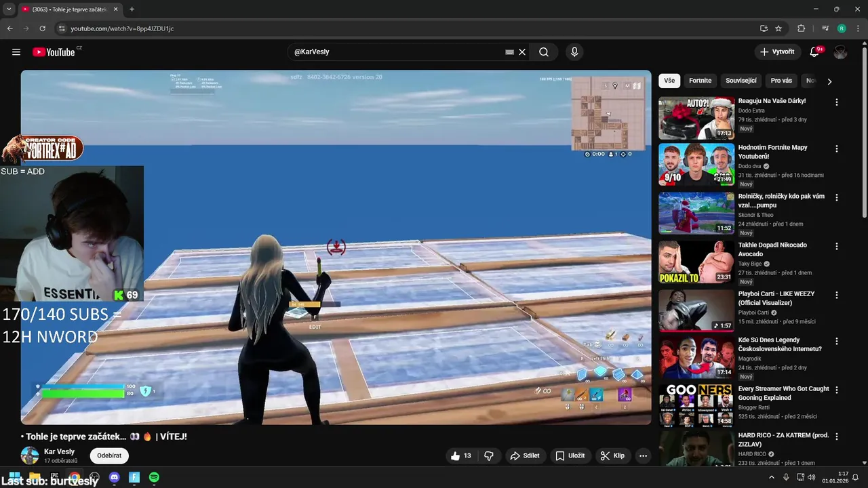Click the Uložit save button

pyautogui.click(x=570, y=456)
